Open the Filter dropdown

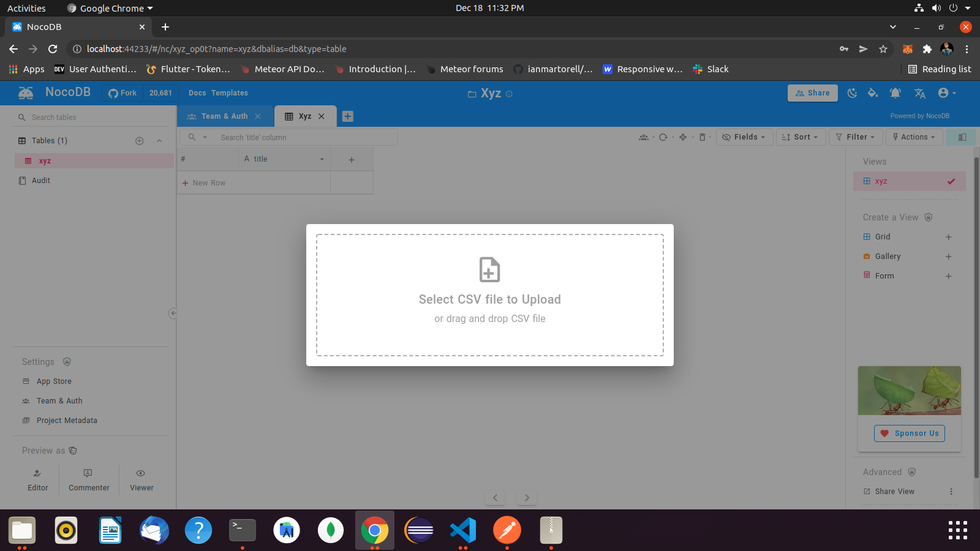pyautogui.click(x=856, y=137)
